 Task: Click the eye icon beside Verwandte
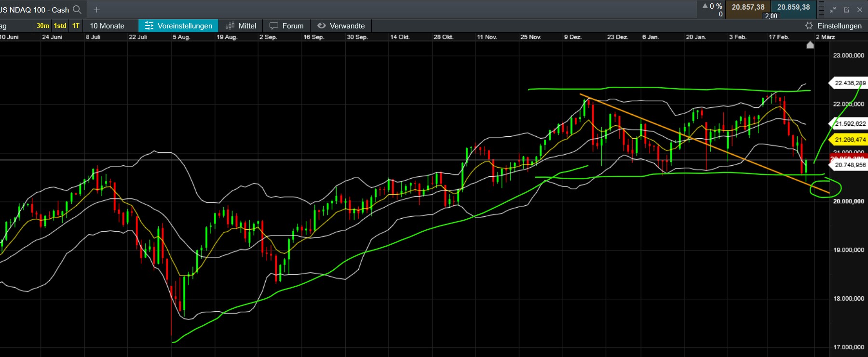coord(322,26)
